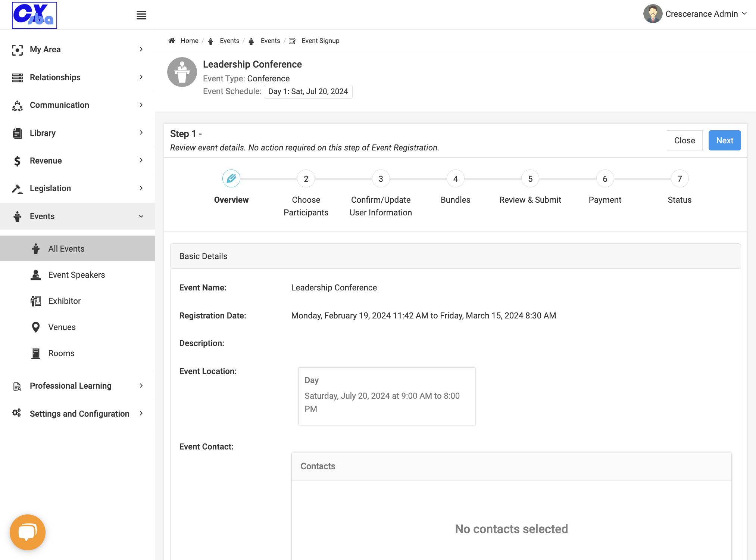The height and width of the screenshot is (560, 756).
Task: Click the Home breadcrumb icon
Action: 172,41
